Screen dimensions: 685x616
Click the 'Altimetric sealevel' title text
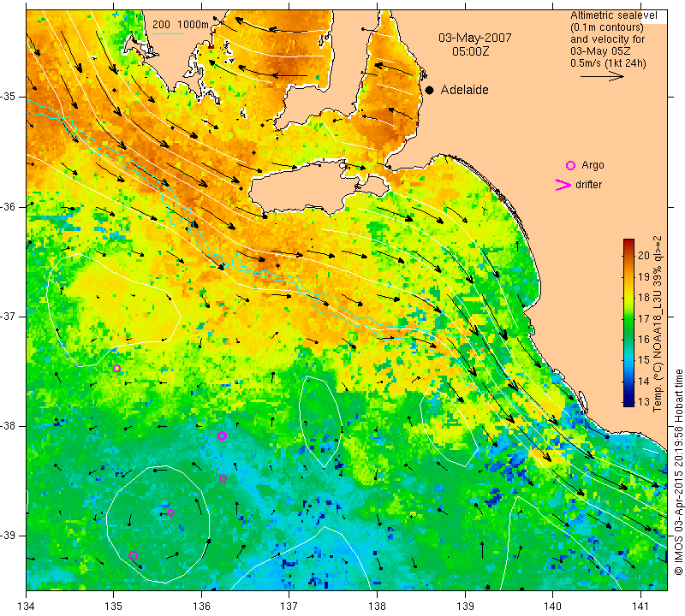[x=613, y=15]
